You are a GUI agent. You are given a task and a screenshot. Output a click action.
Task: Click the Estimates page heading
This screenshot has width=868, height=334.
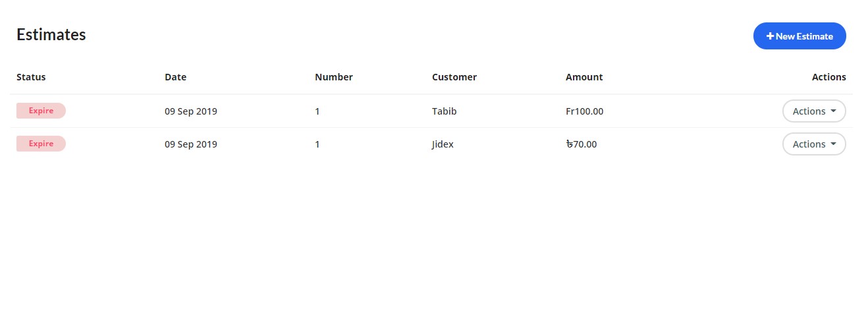pos(51,35)
